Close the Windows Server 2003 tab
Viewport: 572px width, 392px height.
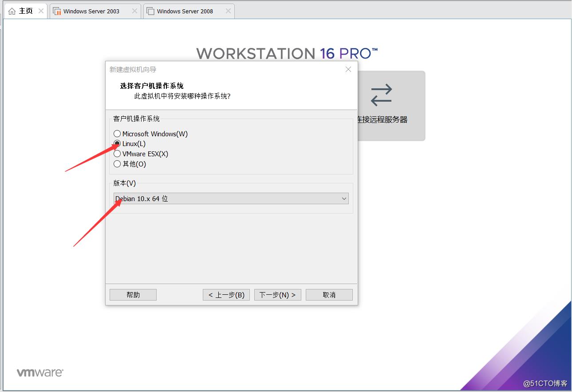134,11
